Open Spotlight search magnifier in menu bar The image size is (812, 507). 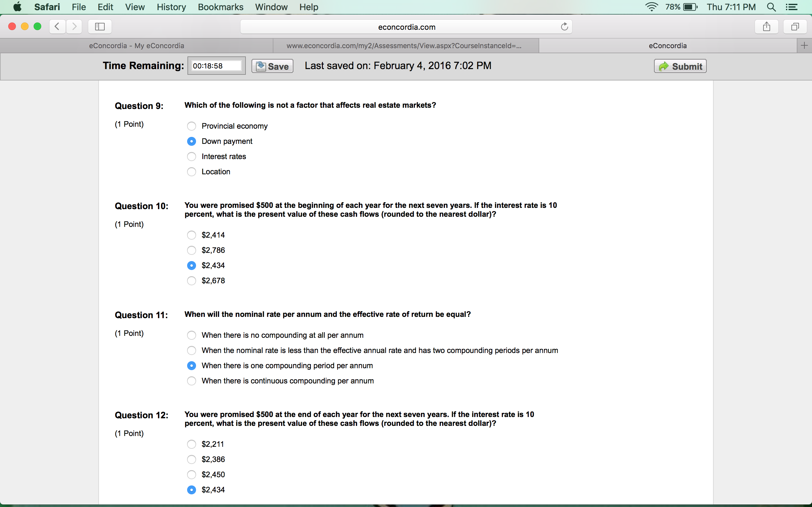point(771,7)
